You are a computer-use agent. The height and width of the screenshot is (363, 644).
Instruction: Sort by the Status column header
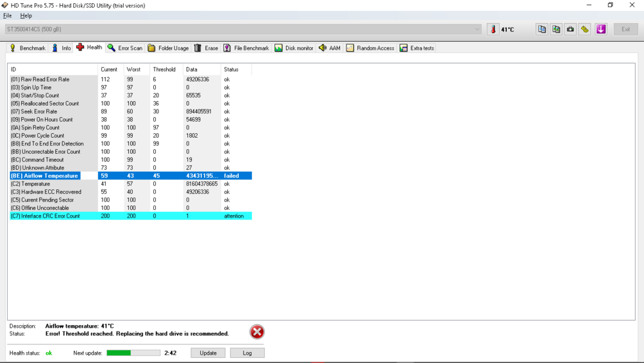click(236, 70)
